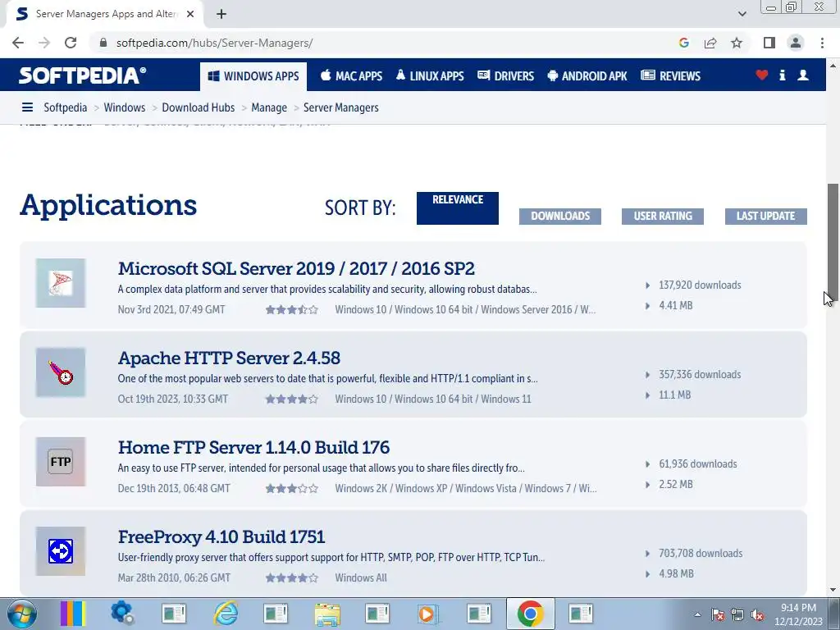Image resolution: width=840 pixels, height=630 pixels.
Task: Open the settings gear taskbar icon
Action: (123, 614)
